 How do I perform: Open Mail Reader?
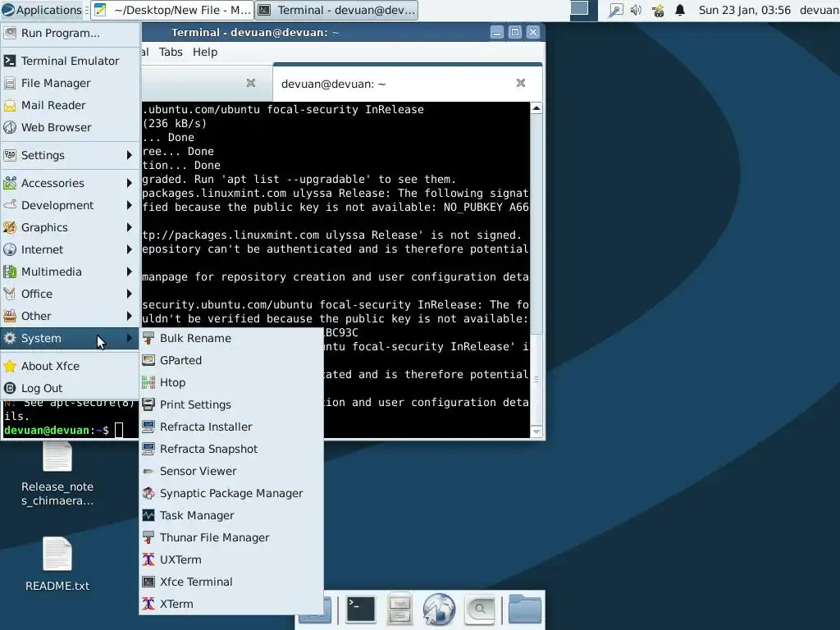[x=70, y=105]
